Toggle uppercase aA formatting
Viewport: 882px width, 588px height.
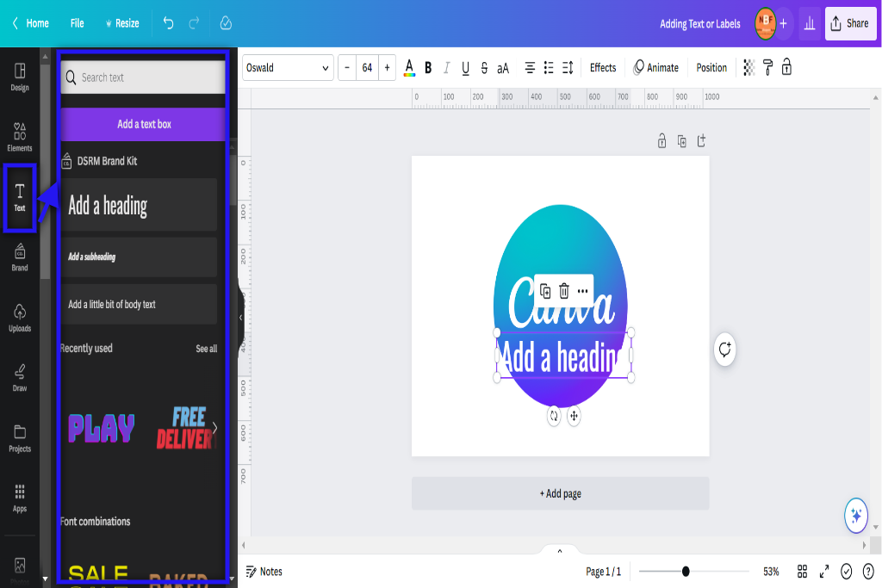[x=503, y=68]
